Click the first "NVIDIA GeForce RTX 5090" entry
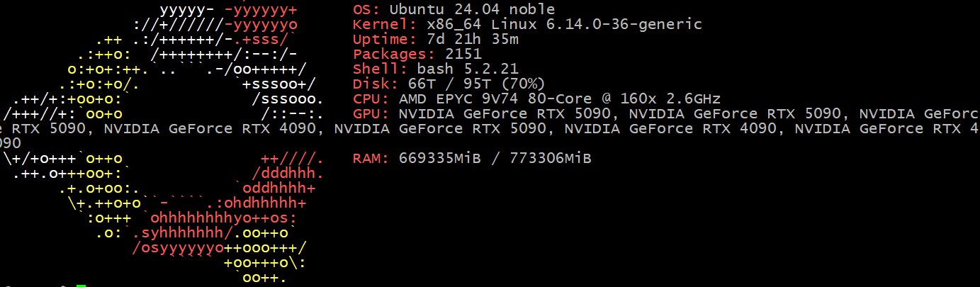This screenshot has width=980, height=287. click(505, 114)
